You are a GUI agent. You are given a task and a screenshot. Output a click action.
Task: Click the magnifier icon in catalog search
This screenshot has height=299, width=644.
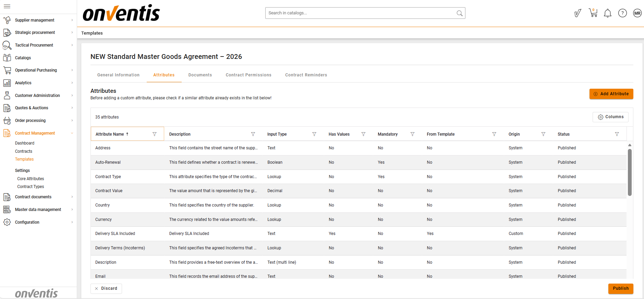459,13
